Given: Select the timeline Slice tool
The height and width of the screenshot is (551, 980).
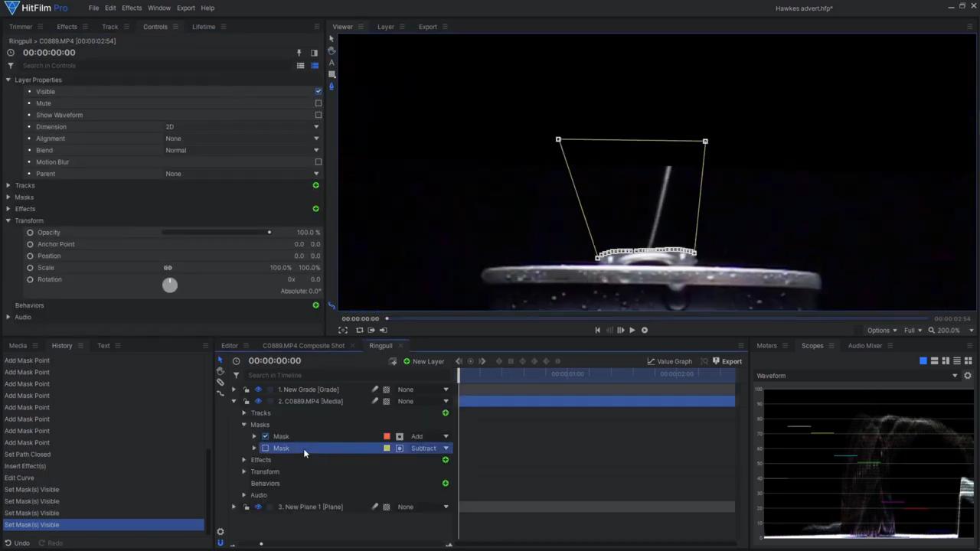Looking at the screenshot, I should 220,382.
